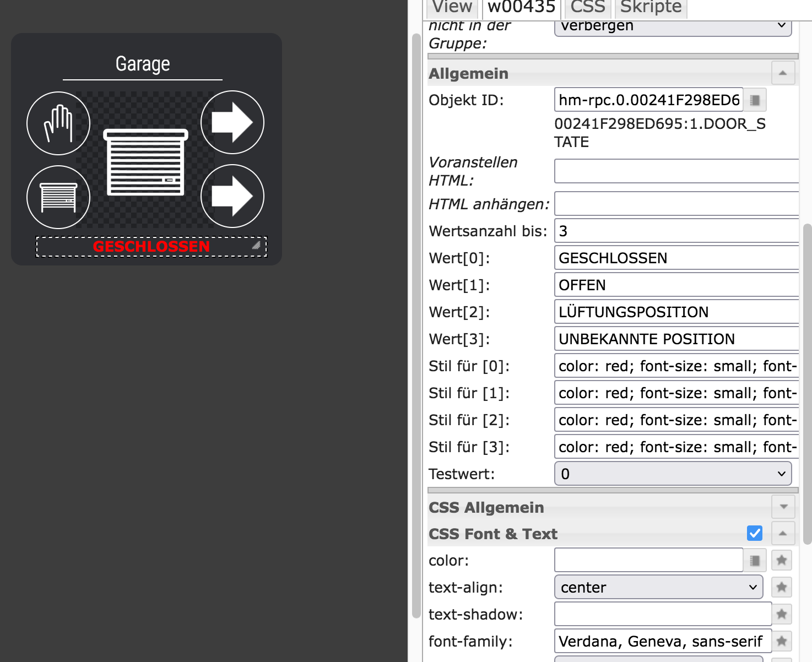This screenshot has height=662, width=812.
Task: Switch to the w00435 tab
Action: [522, 8]
